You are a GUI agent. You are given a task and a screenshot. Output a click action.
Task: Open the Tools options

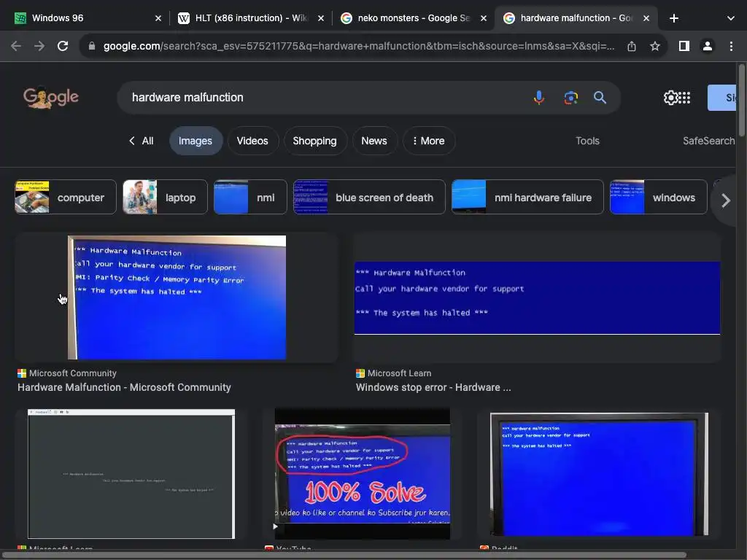(587, 141)
